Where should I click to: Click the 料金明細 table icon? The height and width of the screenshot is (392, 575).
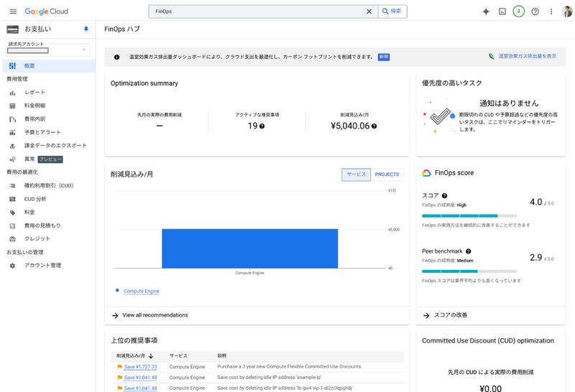pyautogui.click(x=12, y=106)
